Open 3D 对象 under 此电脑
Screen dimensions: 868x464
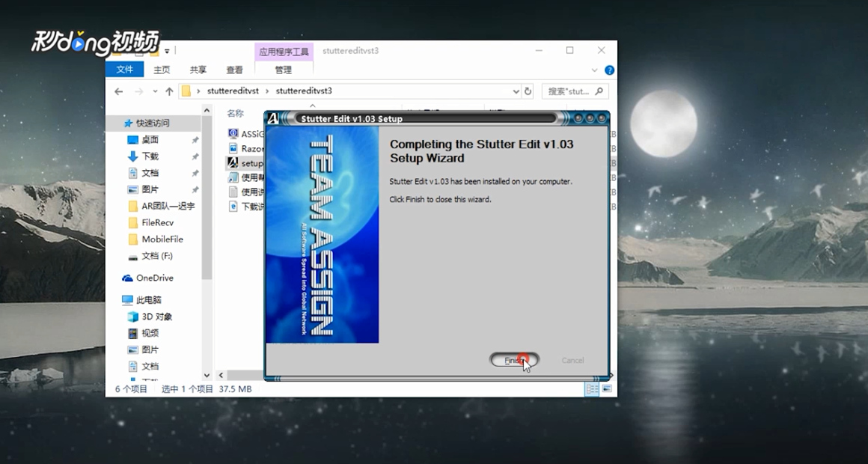point(156,317)
